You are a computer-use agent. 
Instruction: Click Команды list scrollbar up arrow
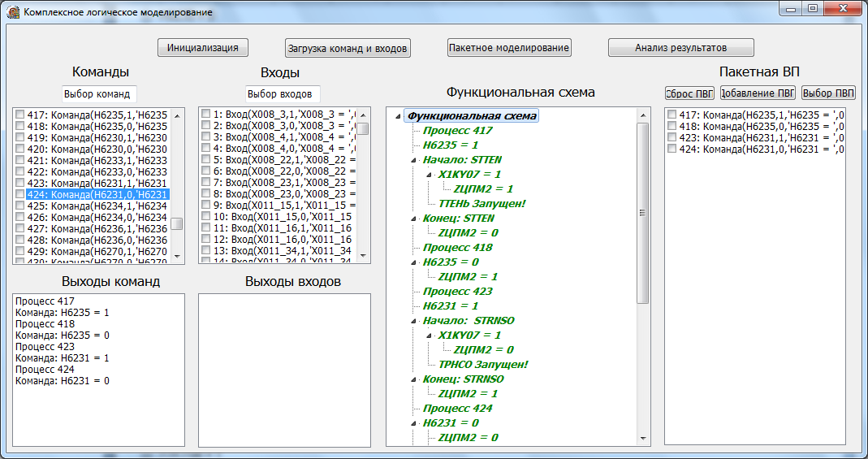pos(177,115)
